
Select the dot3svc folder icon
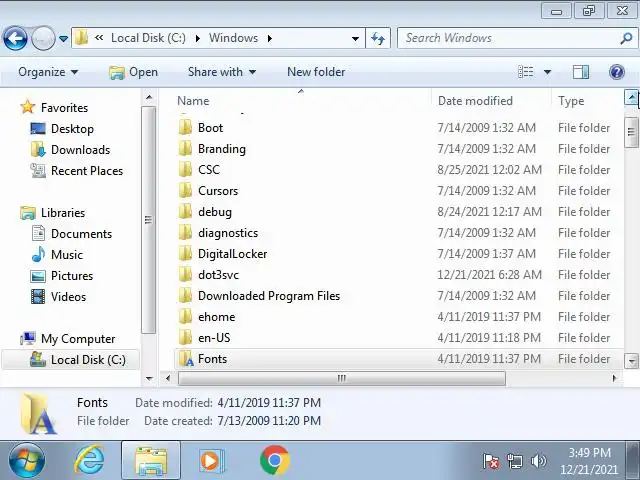point(185,275)
